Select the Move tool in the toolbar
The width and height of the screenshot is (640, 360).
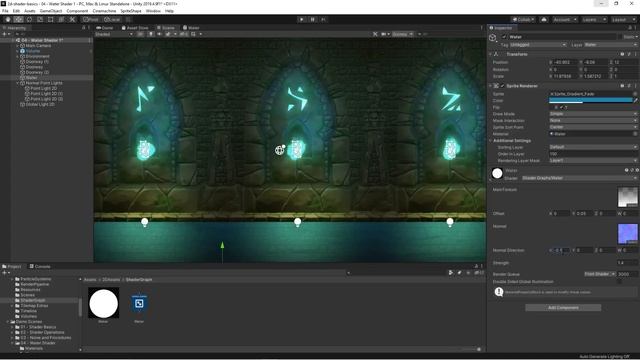[18, 19]
